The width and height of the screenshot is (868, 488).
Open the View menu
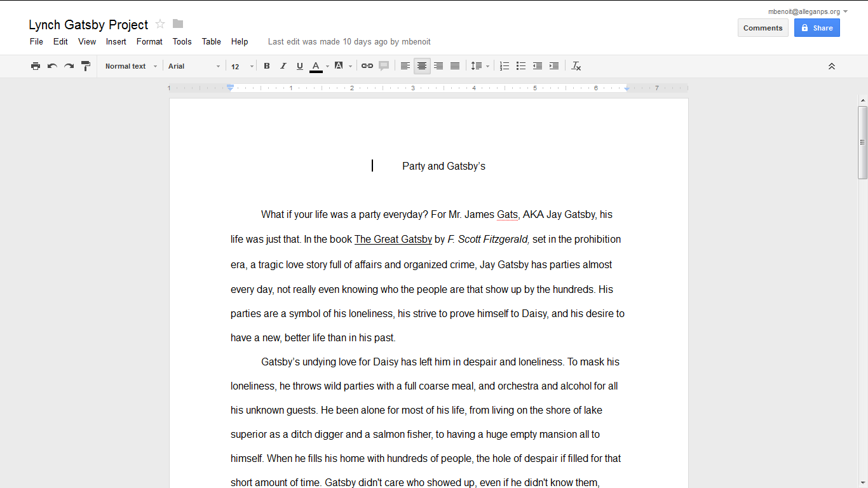[87, 41]
